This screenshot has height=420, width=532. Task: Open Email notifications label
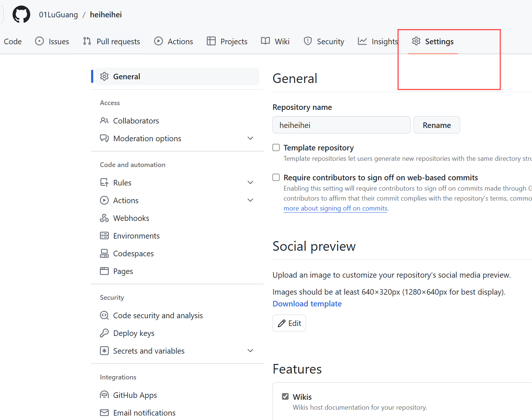tap(144, 413)
